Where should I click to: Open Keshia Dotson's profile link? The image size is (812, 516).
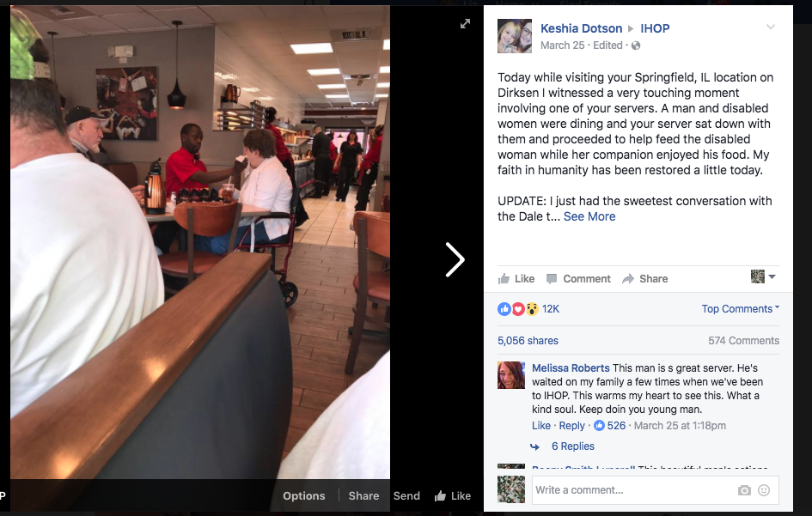(x=581, y=28)
